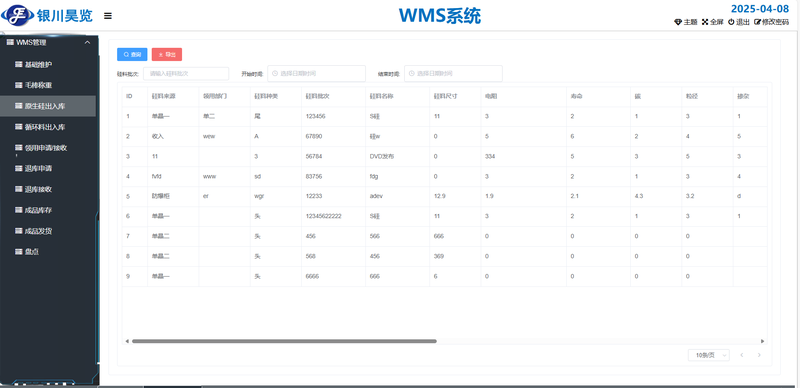Click the 全屏 fullscreen icon
Screen dimensions: 800x388
pos(705,22)
